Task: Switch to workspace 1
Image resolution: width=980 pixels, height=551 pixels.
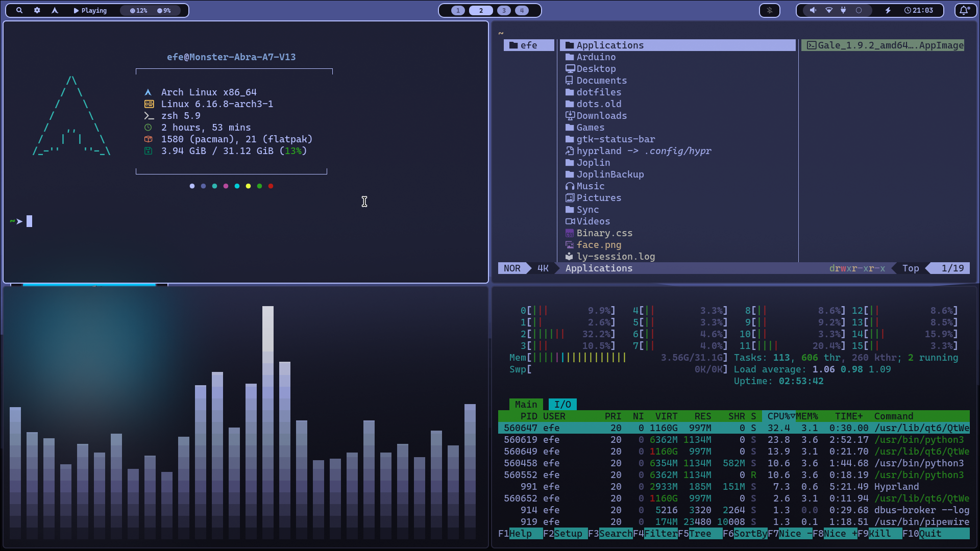Action: (458, 10)
